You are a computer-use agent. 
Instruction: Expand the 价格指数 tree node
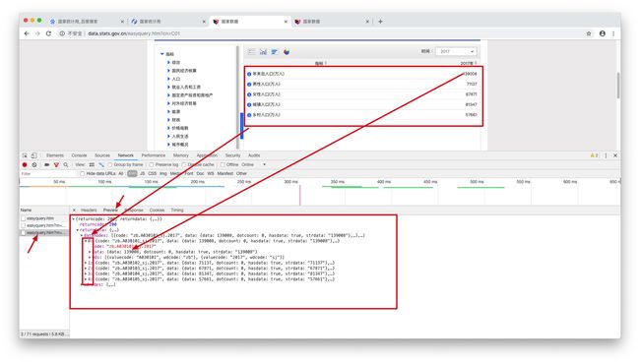168,128
